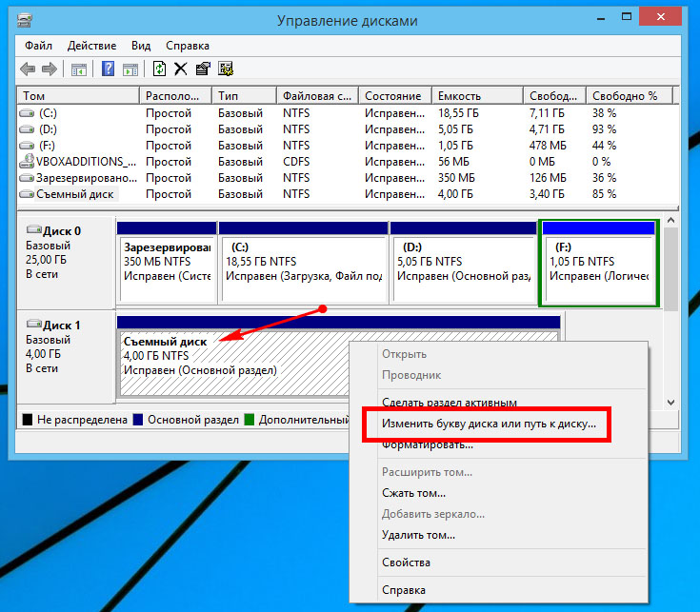Open the Вид menu
Screen dimensions: 700x612
click(x=141, y=46)
